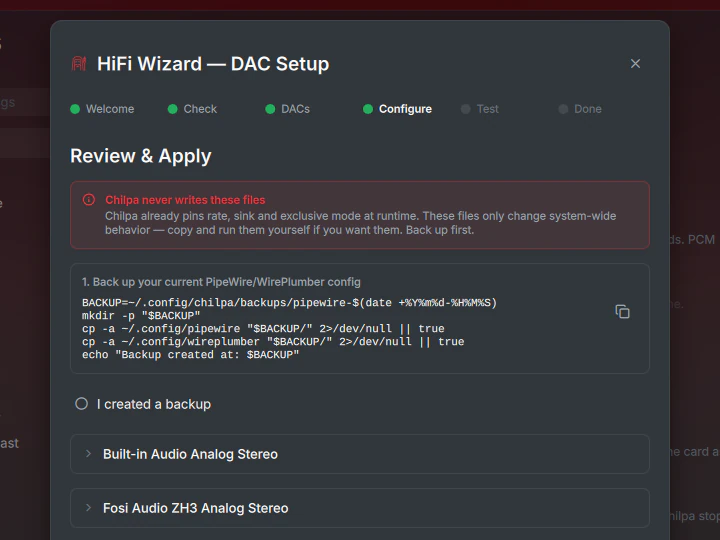The width and height of the screenshot is (720, 540).
Task: Click the mkdir -p "$BACKUP" line
Action: [141, 316]
